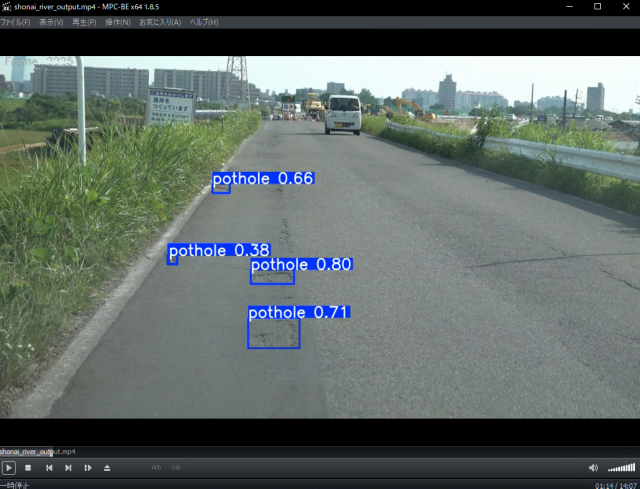Maximize the MPC-BE window
Viewport: 640px width, 489px height.
click(597, 7)
